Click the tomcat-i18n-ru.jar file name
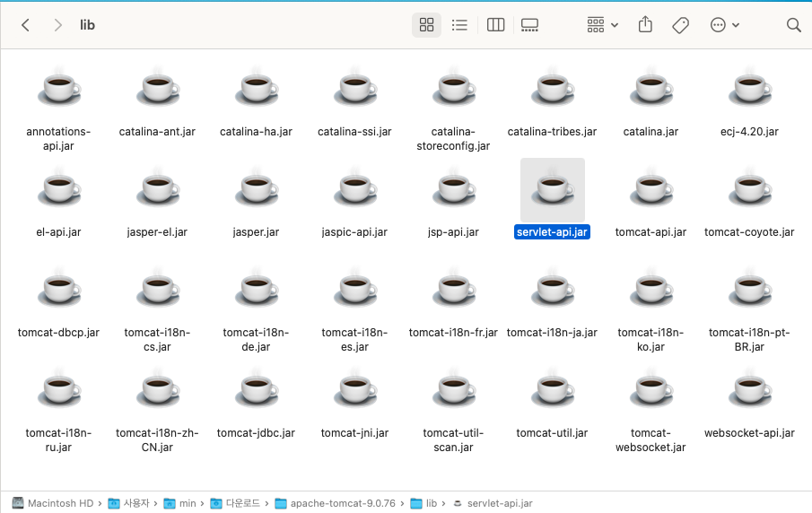The height and width of the screenshot is (513, 812). [x=58, y=440]
